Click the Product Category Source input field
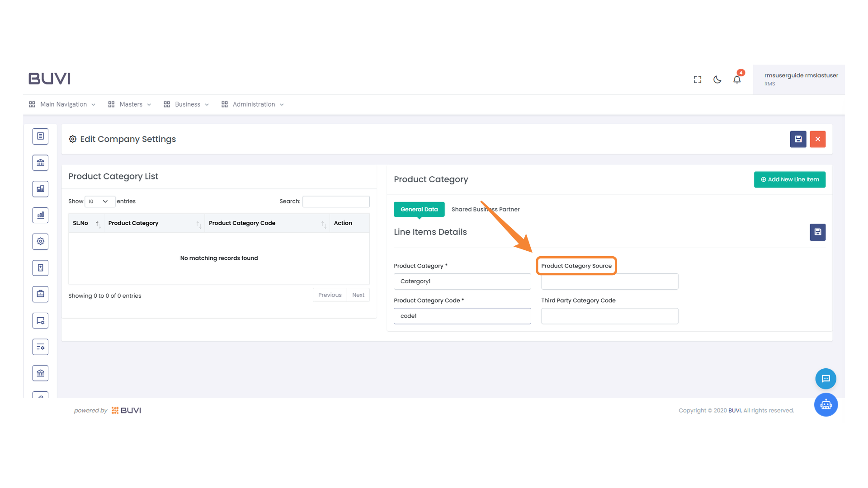The image size is (868, 488). click(609, 282)
